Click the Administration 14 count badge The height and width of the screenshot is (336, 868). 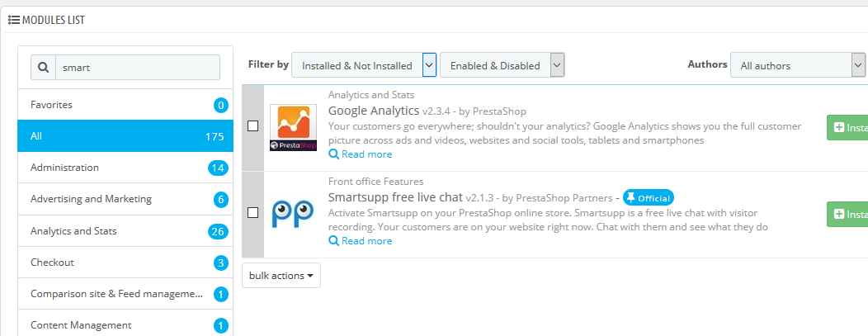(218, 168)
